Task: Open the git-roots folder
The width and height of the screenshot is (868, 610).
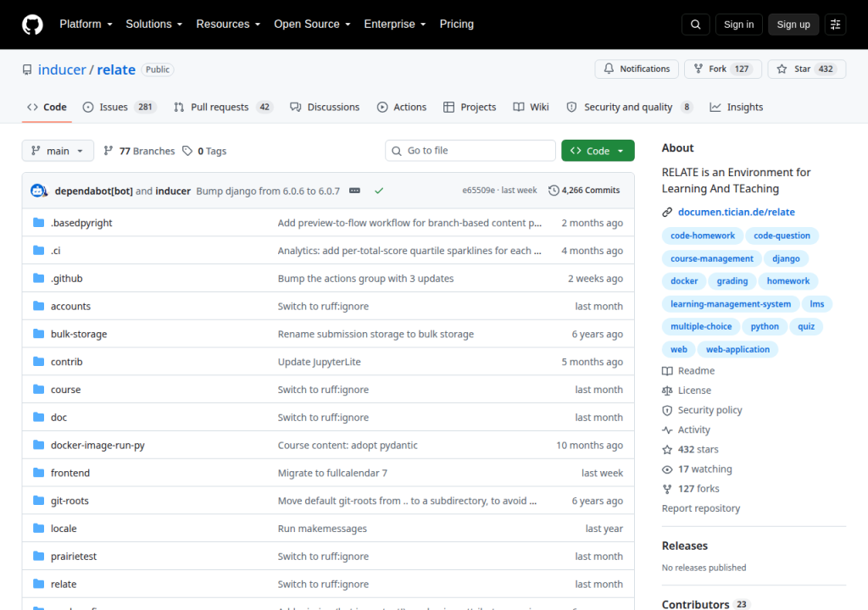Action: click(70, 501)
